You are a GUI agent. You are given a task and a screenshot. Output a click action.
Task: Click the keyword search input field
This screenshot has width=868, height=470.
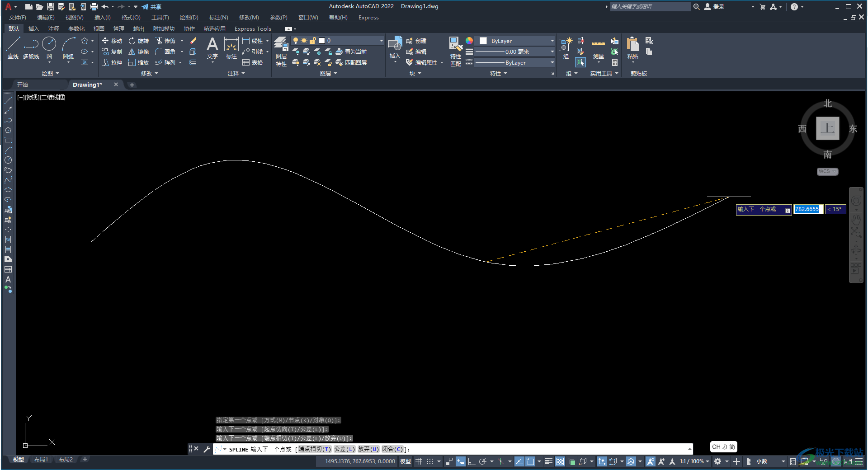650,6
